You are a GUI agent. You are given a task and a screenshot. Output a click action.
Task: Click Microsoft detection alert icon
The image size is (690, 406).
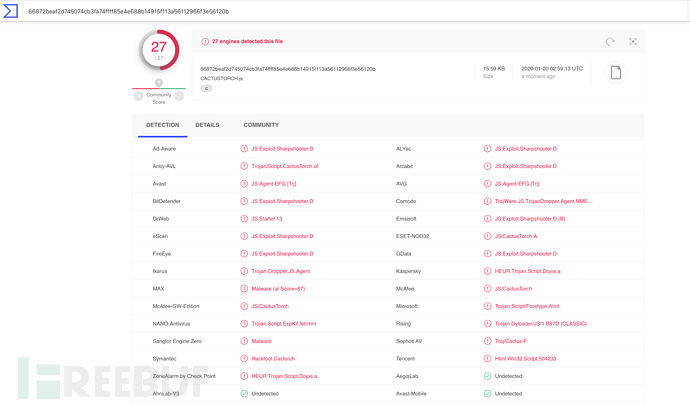[x=487, y=306]
